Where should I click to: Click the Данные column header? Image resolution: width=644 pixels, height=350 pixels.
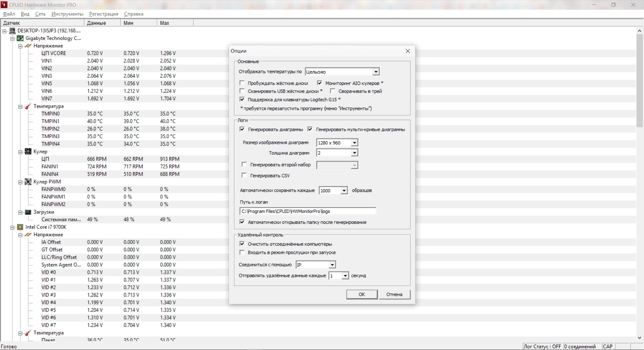click(x=102, y=23)
